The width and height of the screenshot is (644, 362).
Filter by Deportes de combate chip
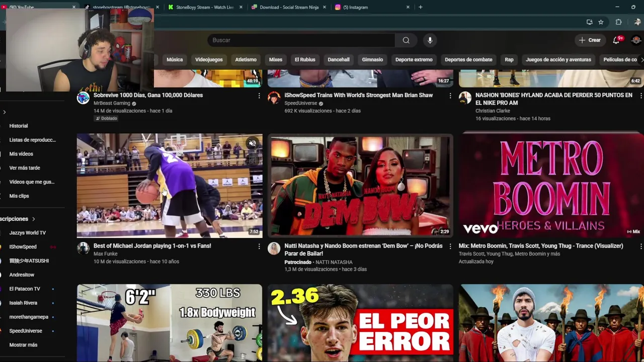(468, 59)
